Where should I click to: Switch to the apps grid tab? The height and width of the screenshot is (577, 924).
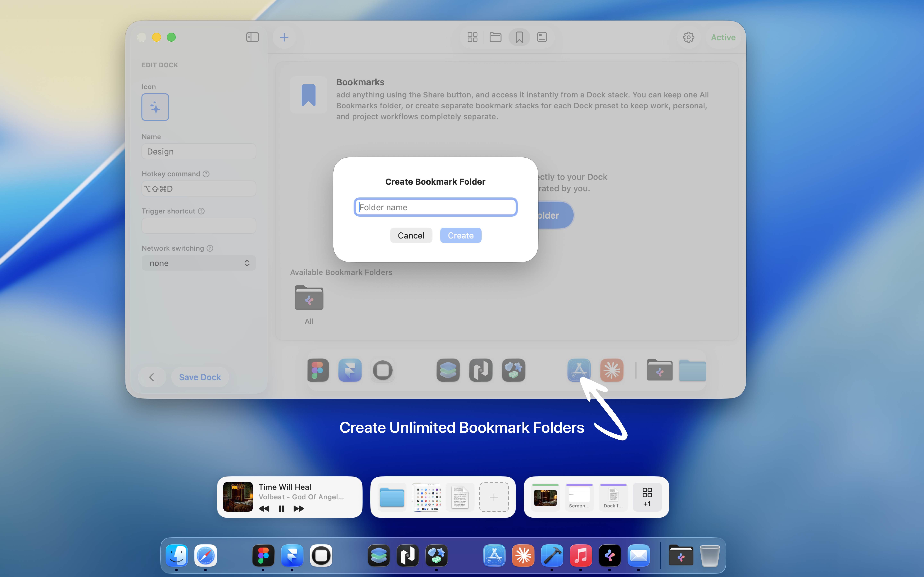coord(472,37)
